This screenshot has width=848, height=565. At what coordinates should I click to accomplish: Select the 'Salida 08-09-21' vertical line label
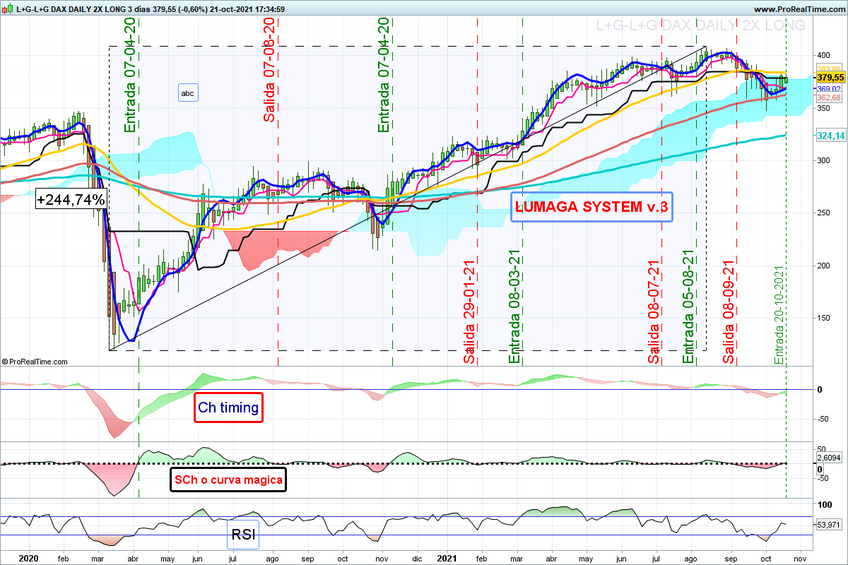coord(729,312)
